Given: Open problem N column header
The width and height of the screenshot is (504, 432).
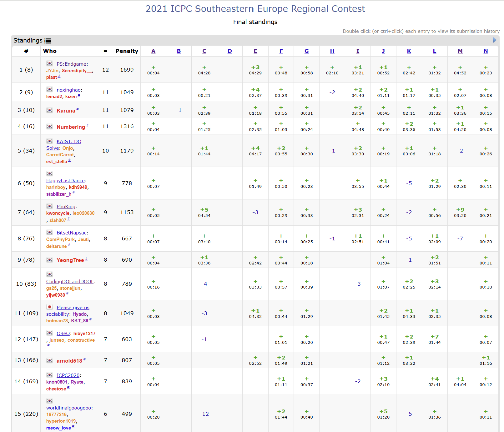Looking at the screenshot, I should coord(486,51).
